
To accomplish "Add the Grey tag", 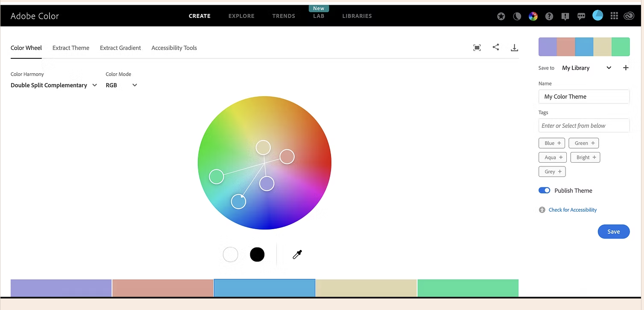I will point(552,172).
